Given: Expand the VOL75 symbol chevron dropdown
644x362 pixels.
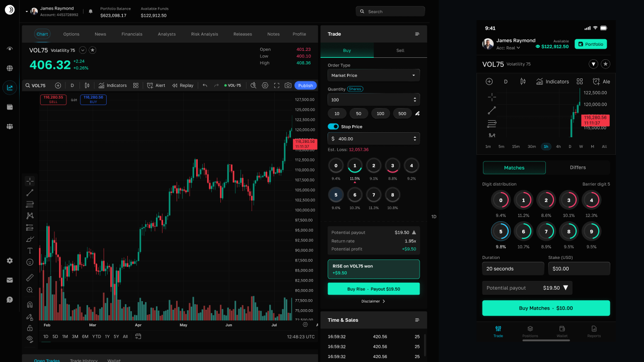Looking at the screenshot, I should click(x=83, y=50).
